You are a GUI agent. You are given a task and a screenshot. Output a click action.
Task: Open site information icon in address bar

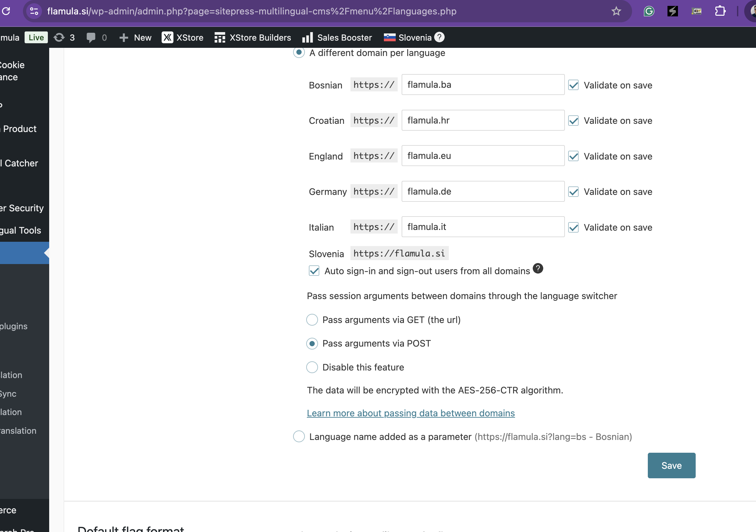coord(34,11)
